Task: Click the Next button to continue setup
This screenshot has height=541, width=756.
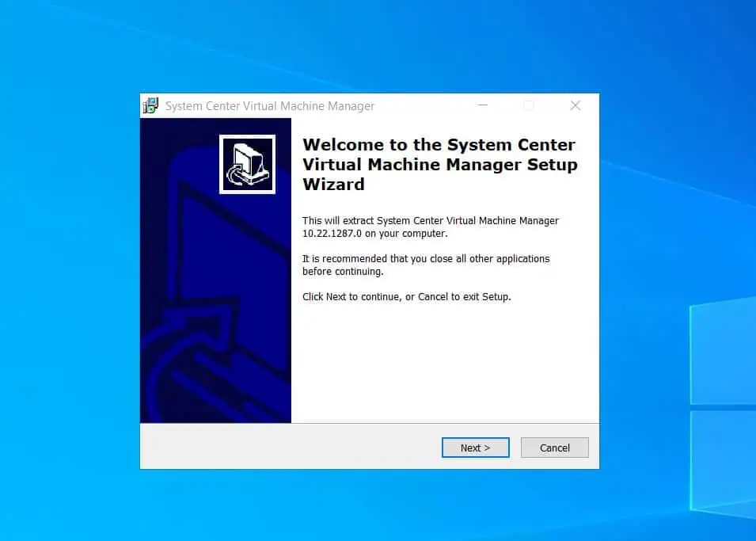Action: pyautogui.click(x=476, y=448)
